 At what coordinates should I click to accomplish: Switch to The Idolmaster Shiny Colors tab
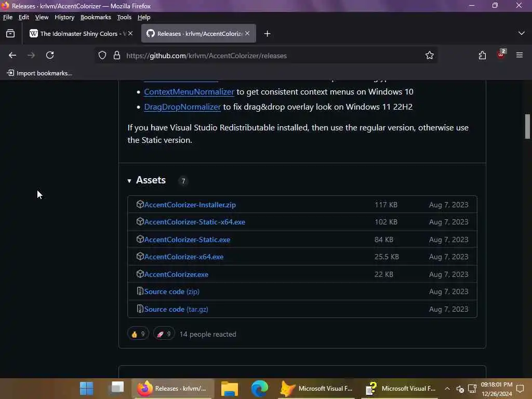pyautogui.click(x=81, y=33)
